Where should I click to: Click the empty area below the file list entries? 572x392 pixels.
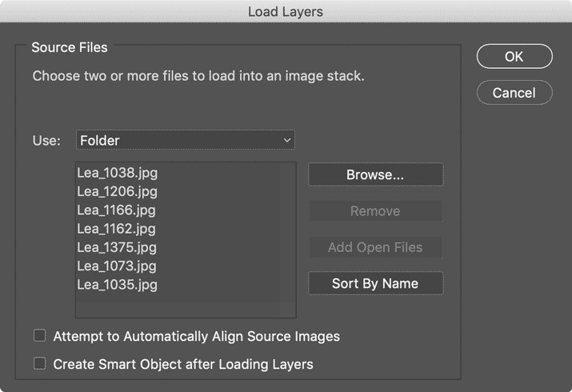(178, 306)
